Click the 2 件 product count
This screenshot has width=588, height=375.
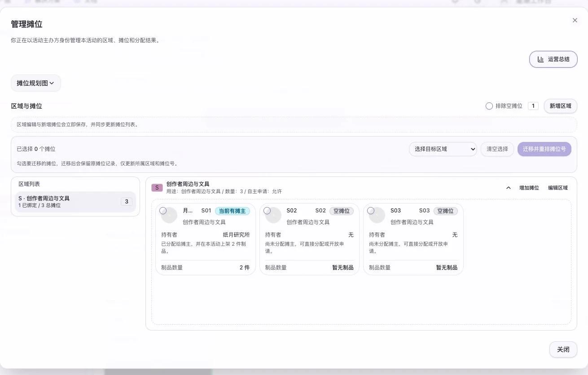[245, 268]
